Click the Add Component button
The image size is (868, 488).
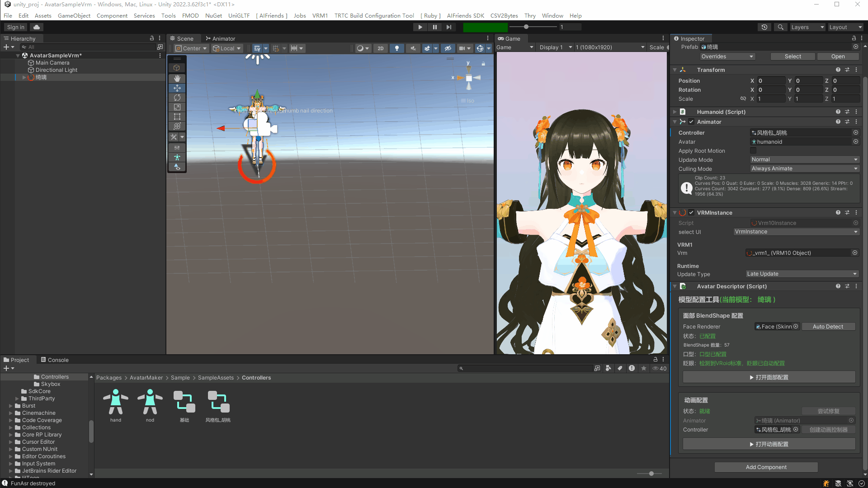click(x=766, y=467)
